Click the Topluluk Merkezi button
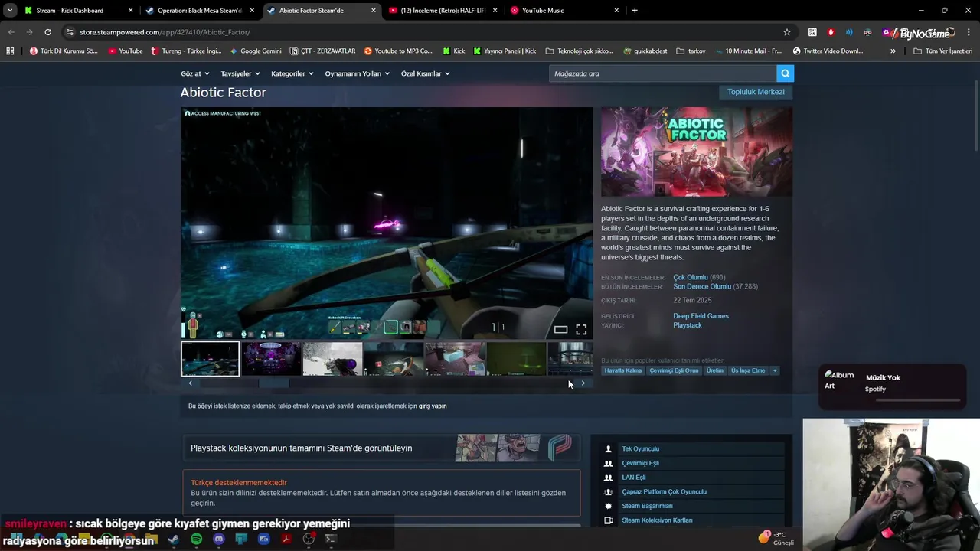The image size is (980, 551). coord(756,92)
